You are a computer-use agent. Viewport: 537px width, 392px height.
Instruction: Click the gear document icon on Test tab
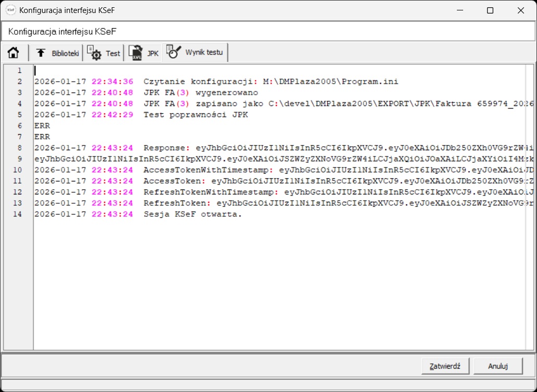[x=94, y=53]
